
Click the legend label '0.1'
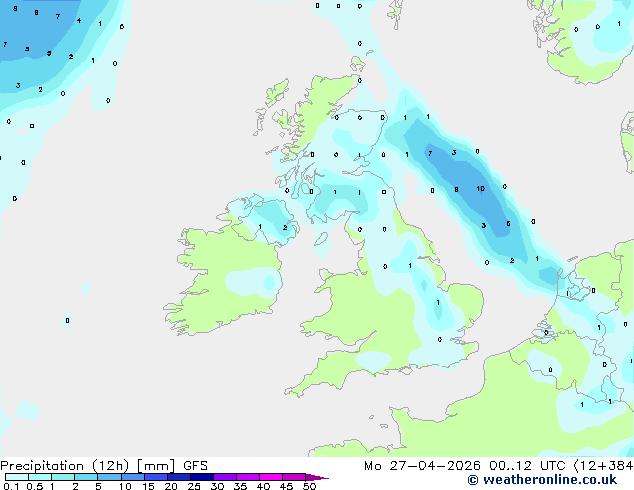(x=11, y=486)
